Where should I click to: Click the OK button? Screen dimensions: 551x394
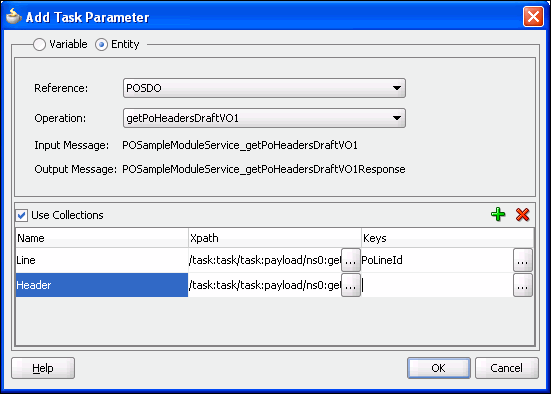pyautogui.click(x=439, y=368)
